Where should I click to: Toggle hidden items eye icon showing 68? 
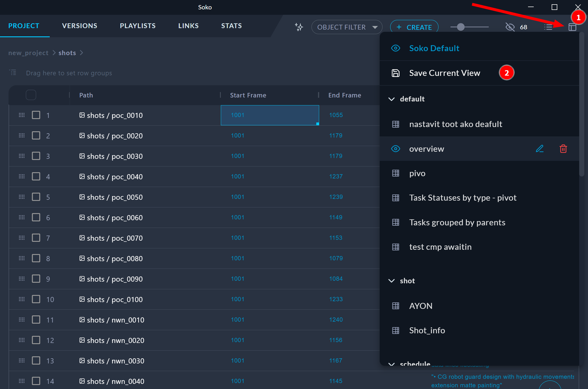510,27
